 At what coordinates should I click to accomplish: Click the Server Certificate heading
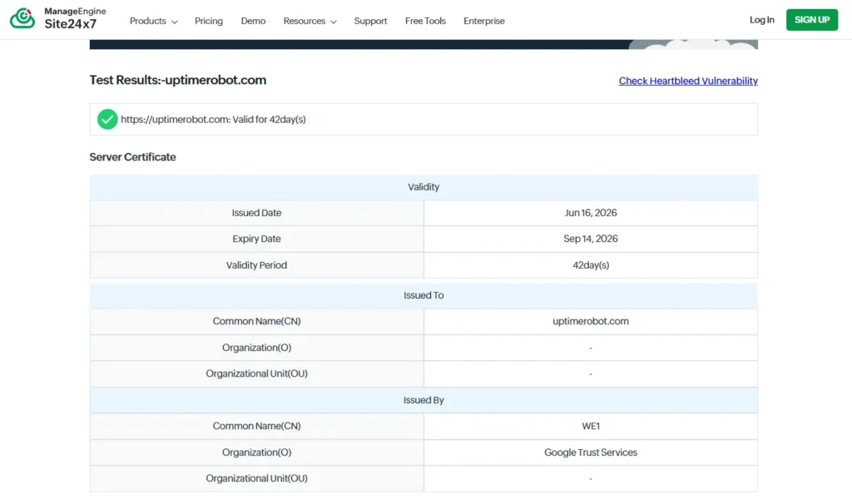pyautogui.click(x=132, y=157)
